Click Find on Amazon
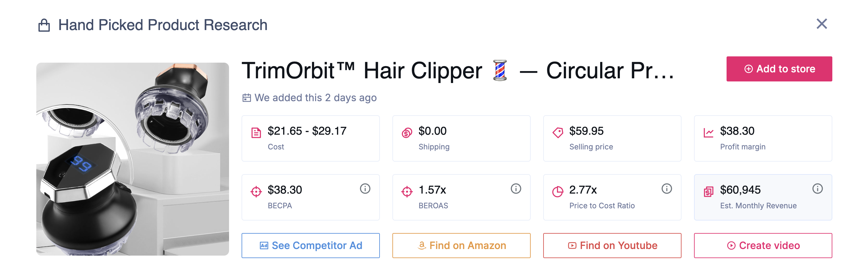The height and width of the screenshot is (270, 868). coord(461,245)
